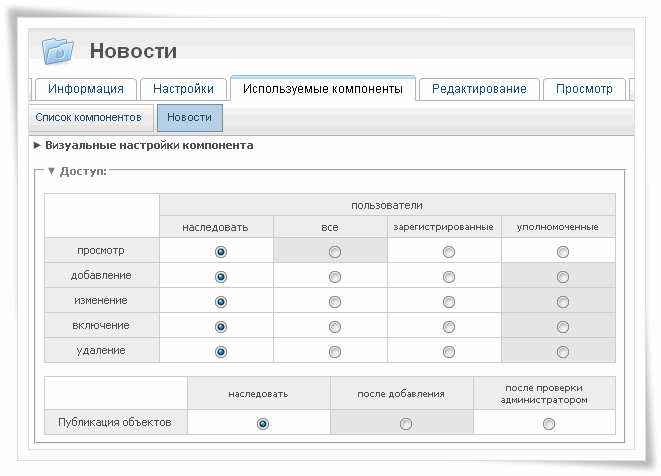Click the включение row label
This screenshot has width=661, height=476.
point(101,325)
